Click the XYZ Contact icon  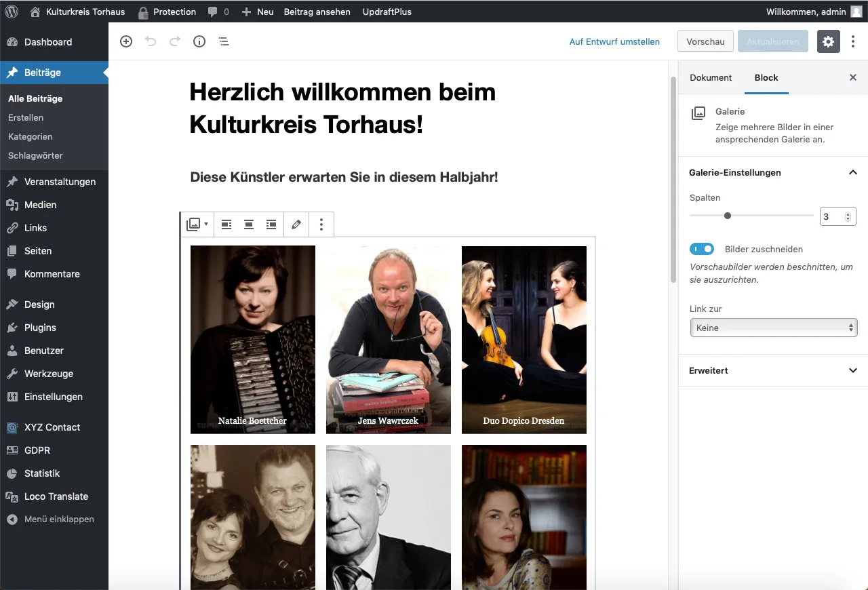(x=12, y=427)
